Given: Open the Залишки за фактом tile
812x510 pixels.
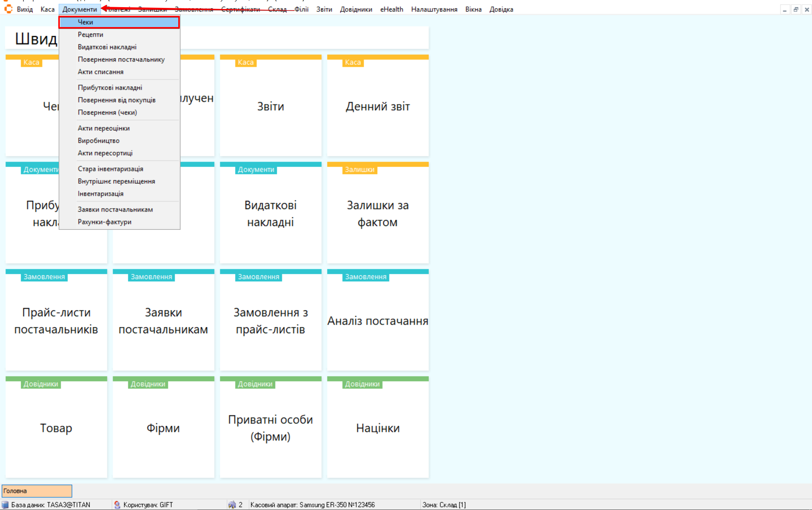Looking at the screenshot, I should 378,213.
